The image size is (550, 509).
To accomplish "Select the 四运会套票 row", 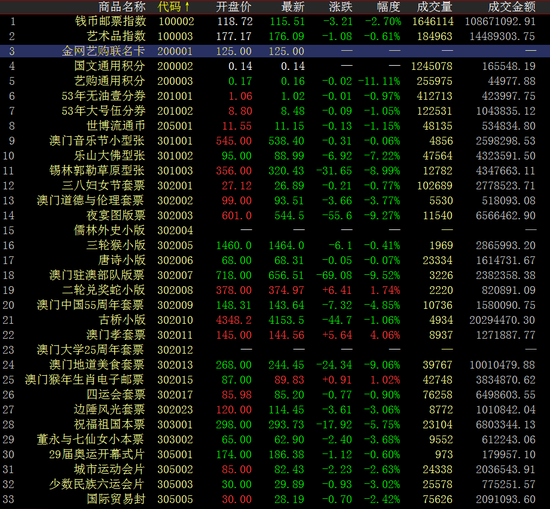I will click(275, 394).
